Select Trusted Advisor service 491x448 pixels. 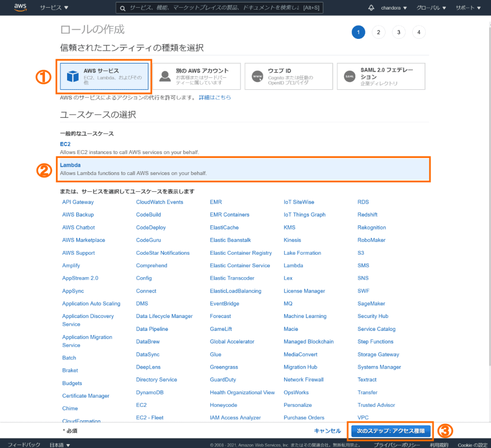376,405
